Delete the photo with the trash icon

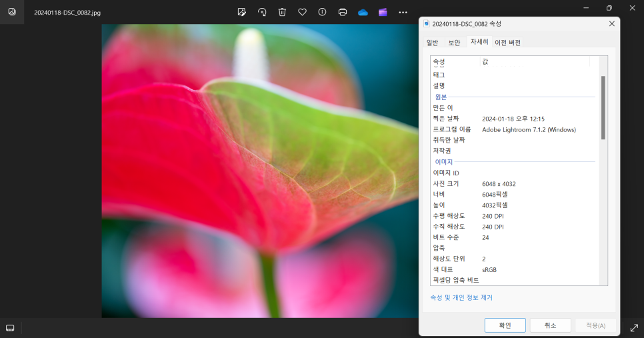coord(282,12)
